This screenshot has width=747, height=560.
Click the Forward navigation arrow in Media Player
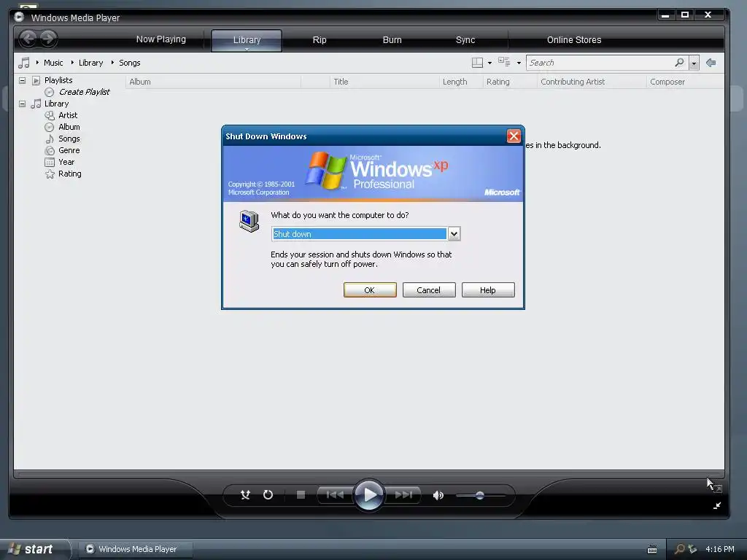point(47,39)
